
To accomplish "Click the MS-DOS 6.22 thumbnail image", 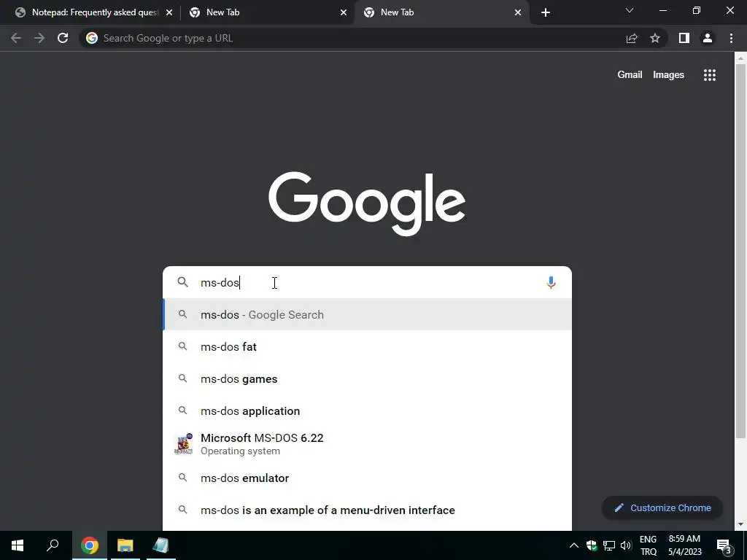I will click(183, 444).
